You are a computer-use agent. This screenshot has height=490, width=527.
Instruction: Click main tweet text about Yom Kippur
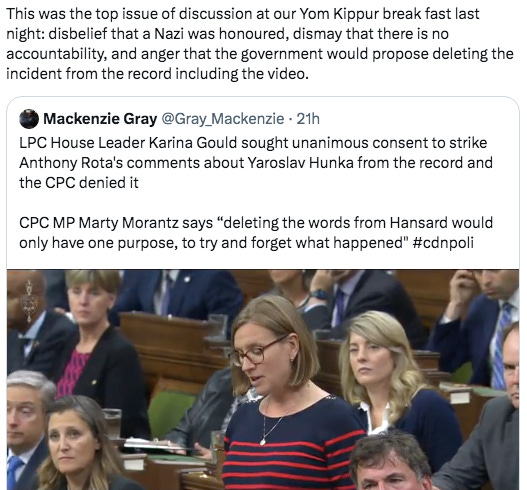(x=259, y=44)
